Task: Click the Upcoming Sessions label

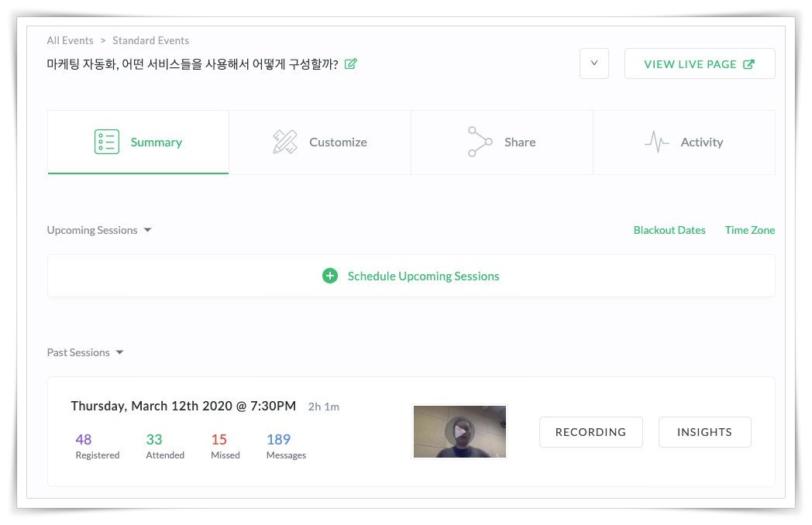Action: point(92,230)
